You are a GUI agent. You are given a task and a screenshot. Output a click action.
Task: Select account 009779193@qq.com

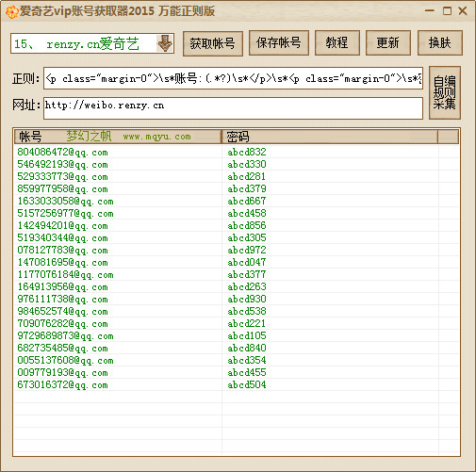click(62, 372)
